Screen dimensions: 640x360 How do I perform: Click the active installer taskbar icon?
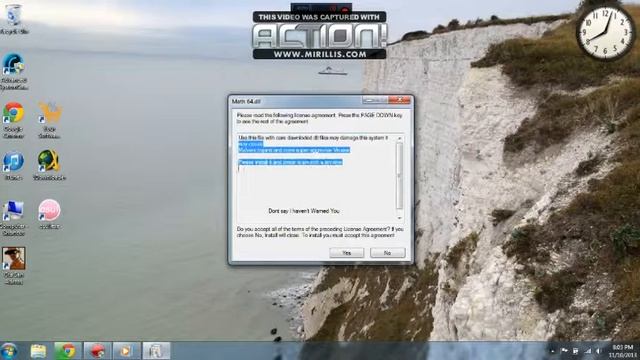(156, 351)
